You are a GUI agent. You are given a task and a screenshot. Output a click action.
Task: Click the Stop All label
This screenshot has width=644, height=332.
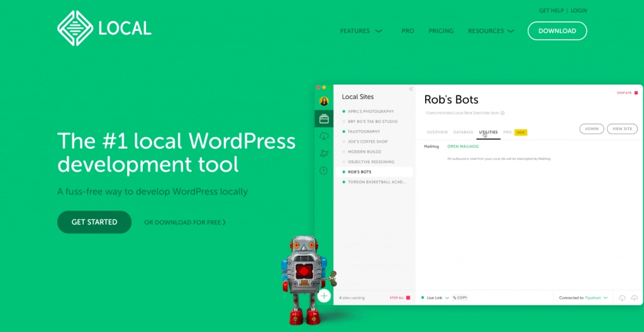[397, 297]
